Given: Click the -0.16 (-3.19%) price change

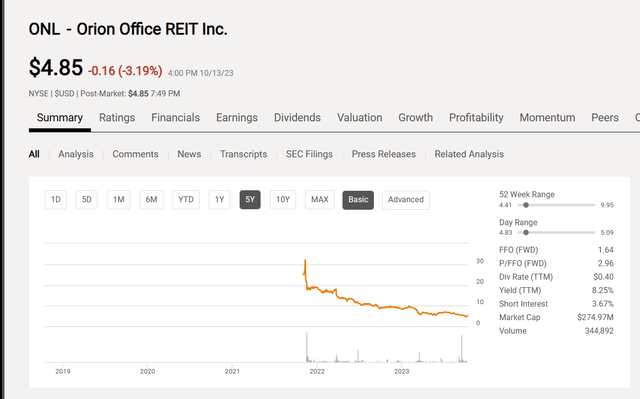Looking at the screenshot, I should tap(125, 71).
